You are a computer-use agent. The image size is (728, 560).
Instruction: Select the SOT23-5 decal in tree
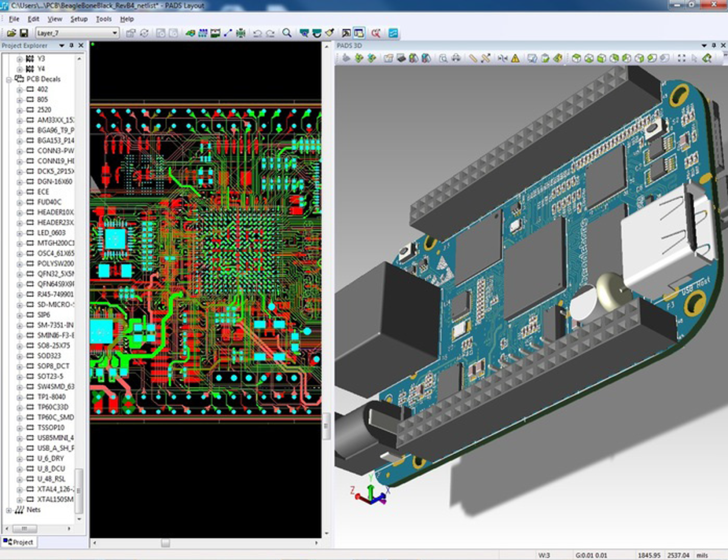point(51,376)
